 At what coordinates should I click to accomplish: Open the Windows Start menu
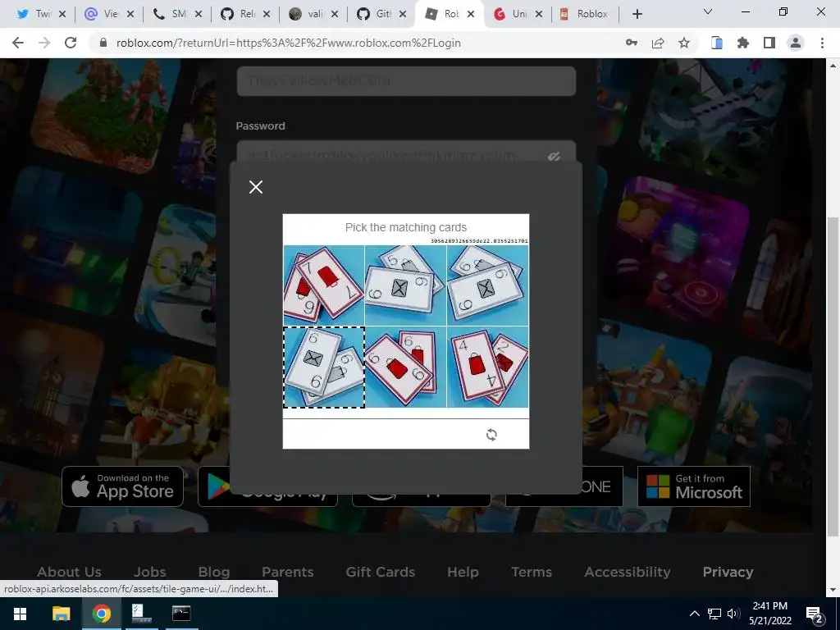20,614
